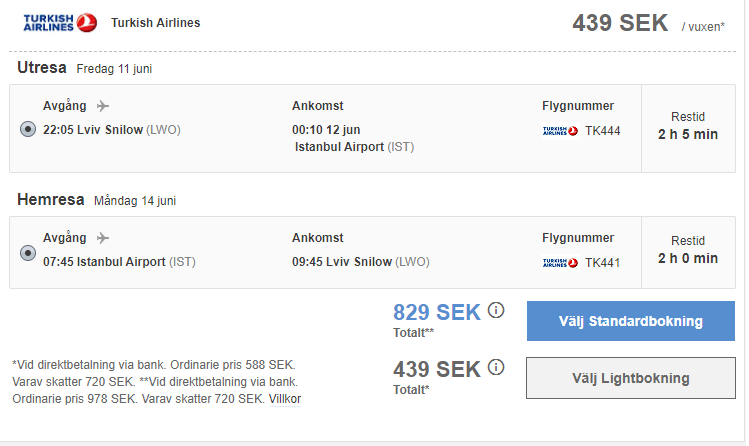Click airplane icon next to outbound Avgång

point(103,106)
